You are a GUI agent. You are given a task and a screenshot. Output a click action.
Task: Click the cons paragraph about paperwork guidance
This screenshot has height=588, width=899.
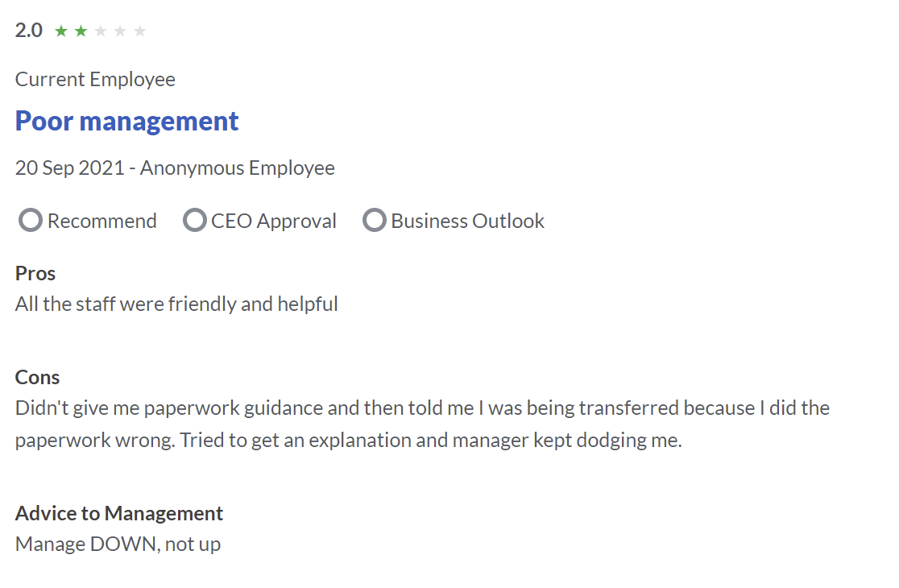click(423, 424)
